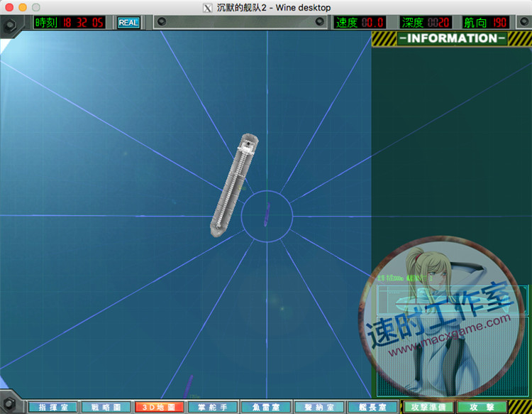This screenshot has width=532, height=414.
Task: Click the 速度 speed readout
Action: tap(360, 23)
